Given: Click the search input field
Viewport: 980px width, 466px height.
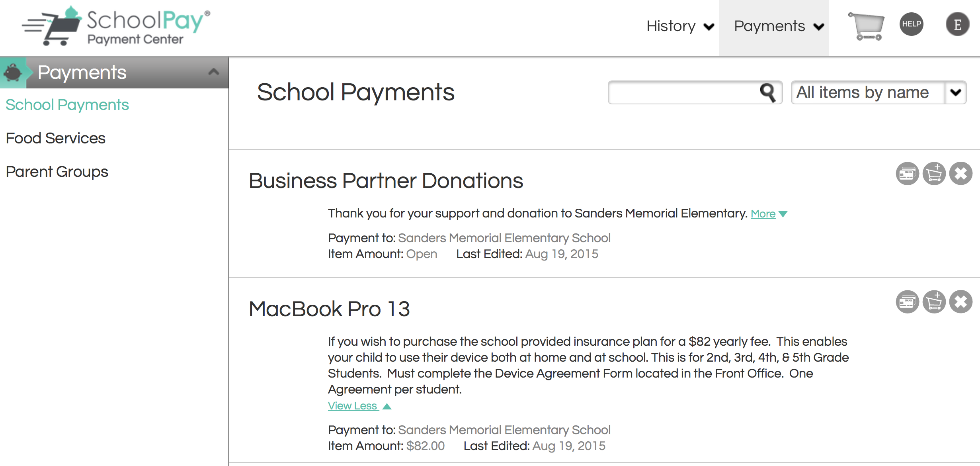Looking at the screenshot, I should click(x=685, y=93).
